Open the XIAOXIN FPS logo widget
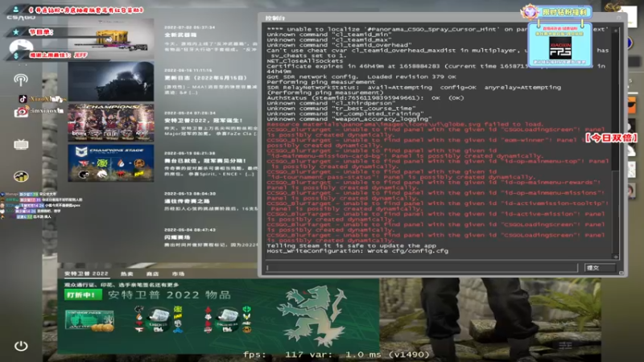The image size is (644, 362). pos(560,48)
